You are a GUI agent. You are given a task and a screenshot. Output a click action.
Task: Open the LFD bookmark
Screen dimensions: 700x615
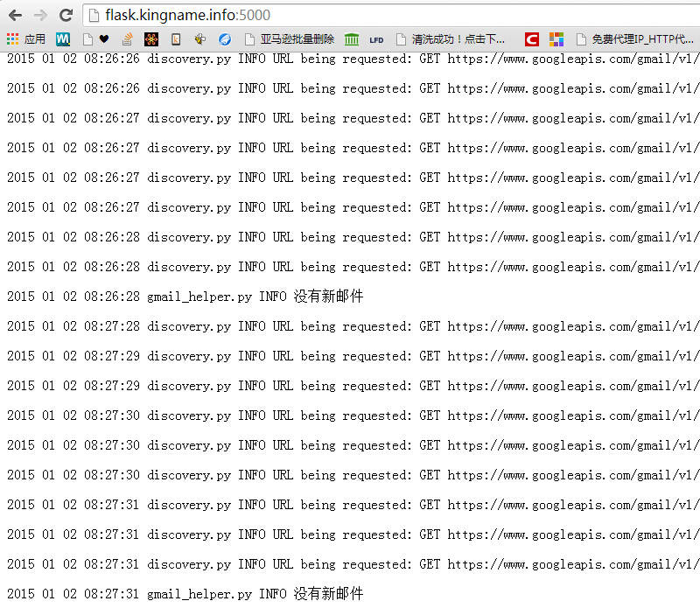click(x=376, y=39)
